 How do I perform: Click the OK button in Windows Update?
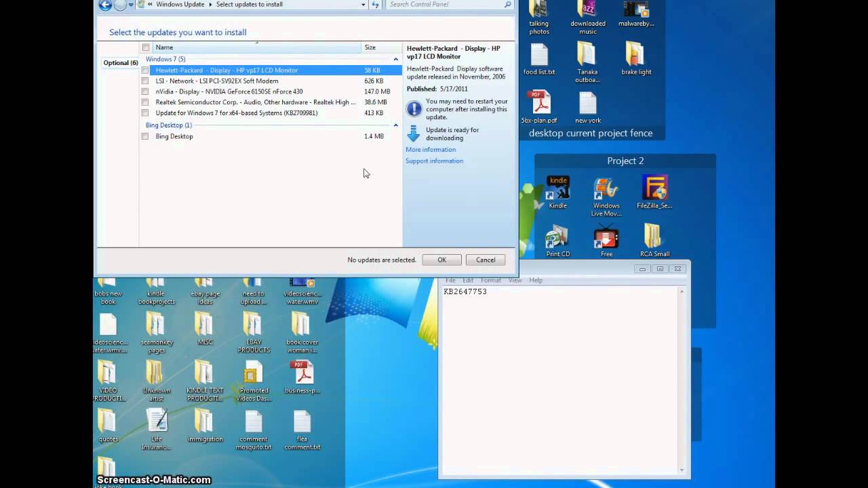coord(441,260)
